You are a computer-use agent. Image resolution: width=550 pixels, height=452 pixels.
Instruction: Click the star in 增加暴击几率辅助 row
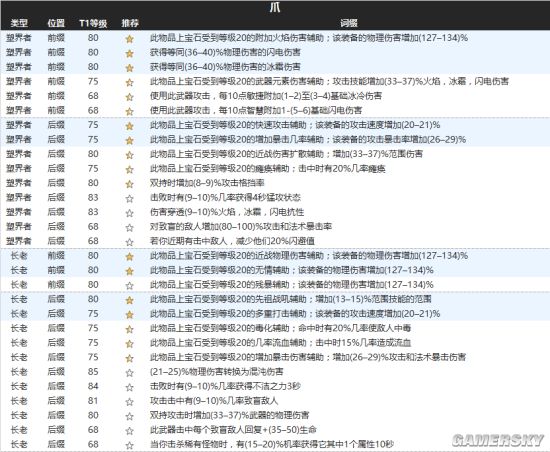pyautogui.click(x=129, y=140)
